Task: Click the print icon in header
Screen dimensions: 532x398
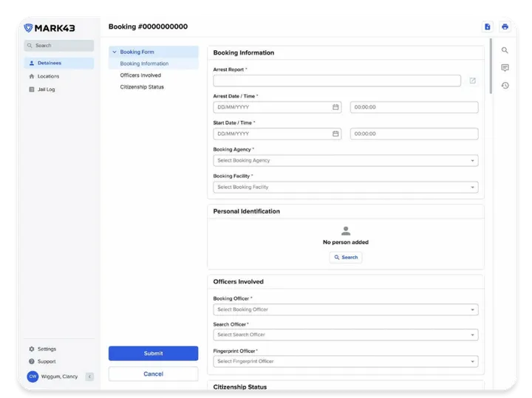Action: point(505,27)
